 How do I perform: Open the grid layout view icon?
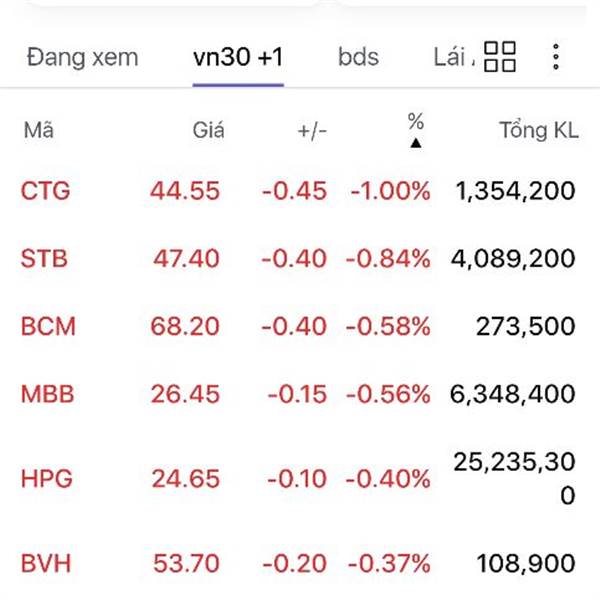tap(500, 57)
